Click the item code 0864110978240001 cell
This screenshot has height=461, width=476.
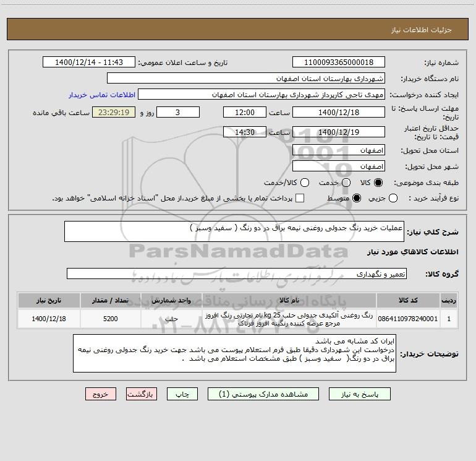pos(408,319)
